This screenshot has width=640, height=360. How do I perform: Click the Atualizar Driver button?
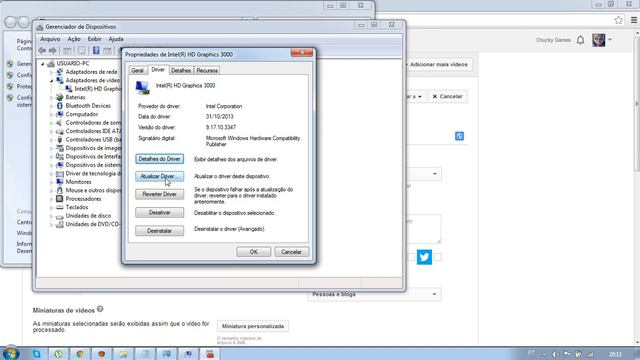click(x=160, y=176)
